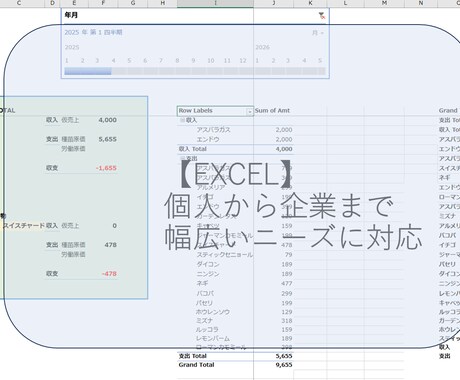Select the パセリ pivot row label
This screenshot has height=380, width=460.
point(204,303)
